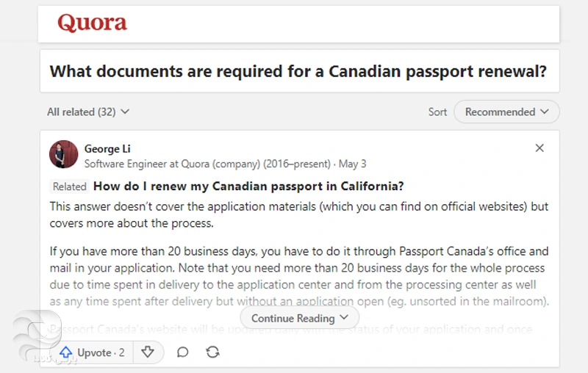Share the answer using the circular arrows icon
This screenshot has width=588, height=373.
pos(212,352)
